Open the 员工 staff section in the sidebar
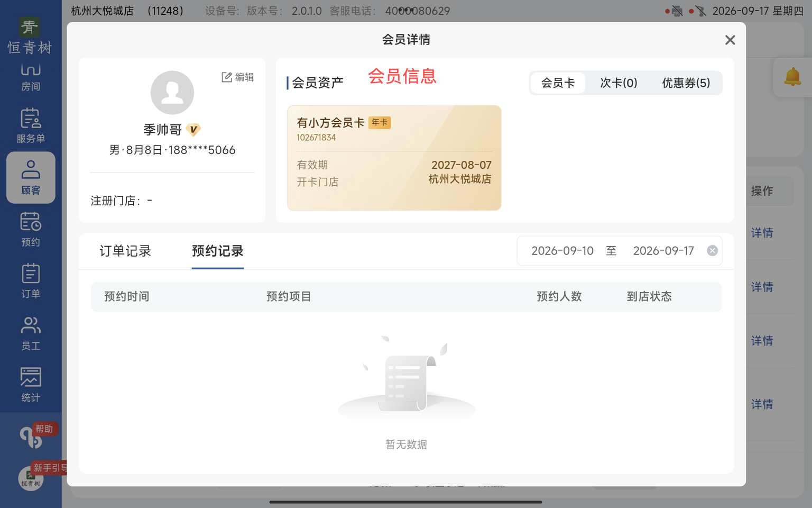 coord(31,333)
